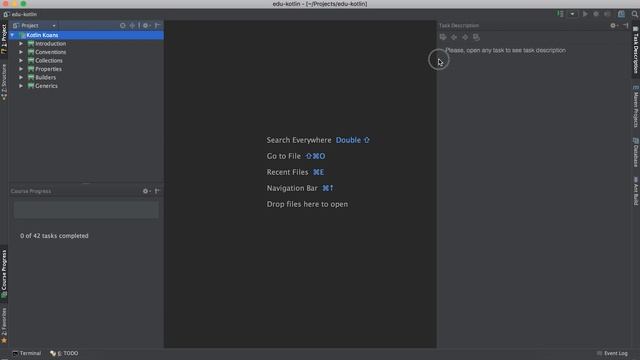Screen dimensions: 640x360
Task: Click the course progress bar
Action: pos(86,209)
